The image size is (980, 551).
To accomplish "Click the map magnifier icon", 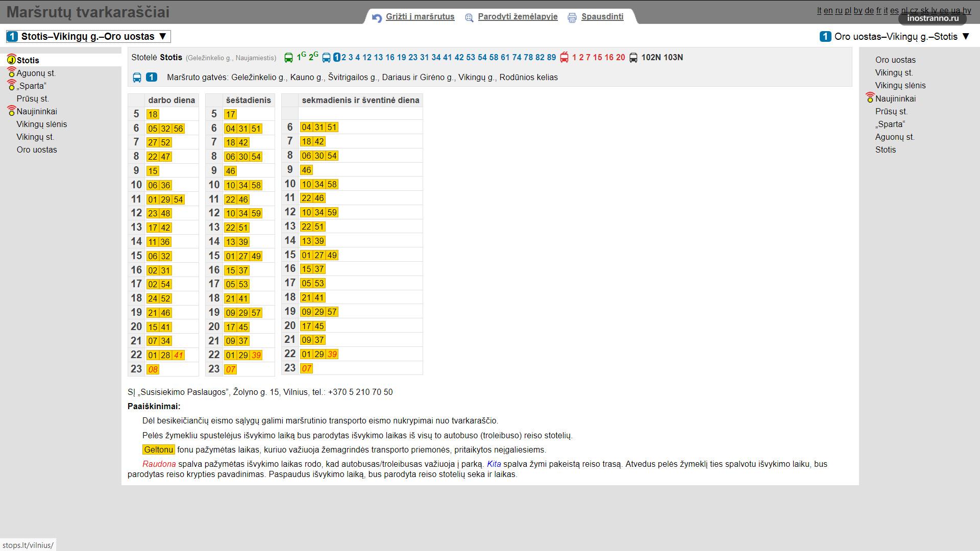I will click(x=469, y=18).
